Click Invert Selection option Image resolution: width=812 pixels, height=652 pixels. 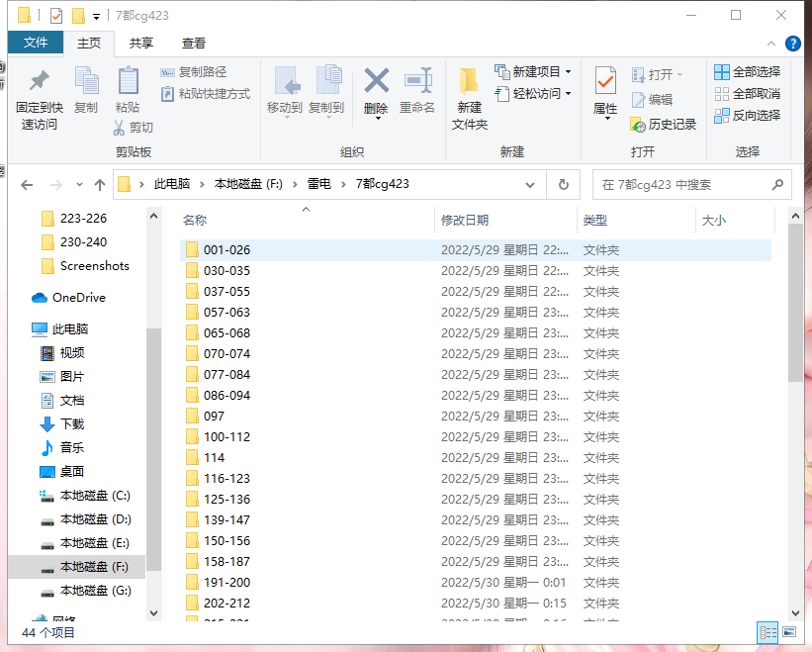[x=747, y=115]
